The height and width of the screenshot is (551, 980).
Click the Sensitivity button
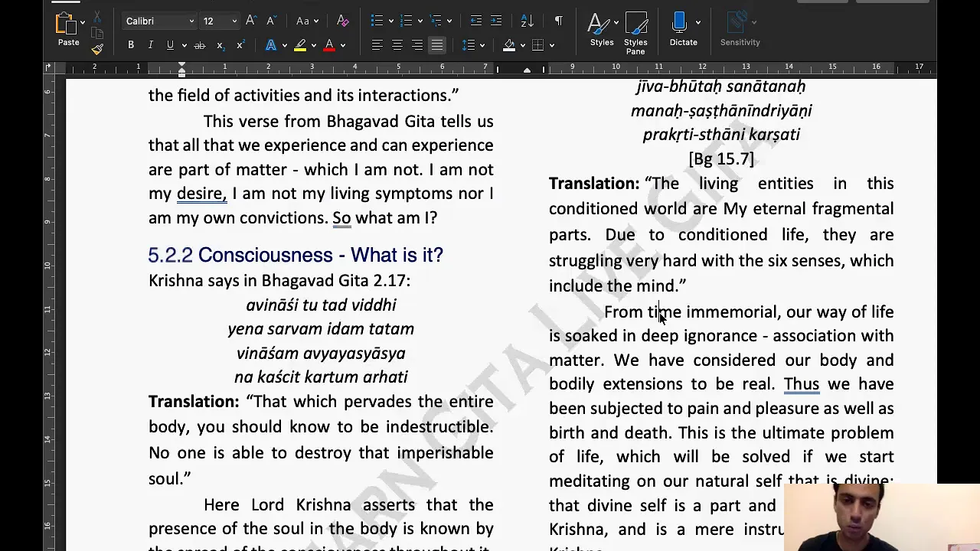[x=740, y=29]
